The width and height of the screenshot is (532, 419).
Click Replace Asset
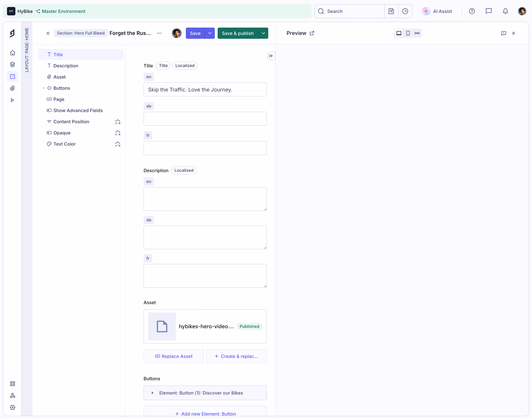[x=173, y=356]
